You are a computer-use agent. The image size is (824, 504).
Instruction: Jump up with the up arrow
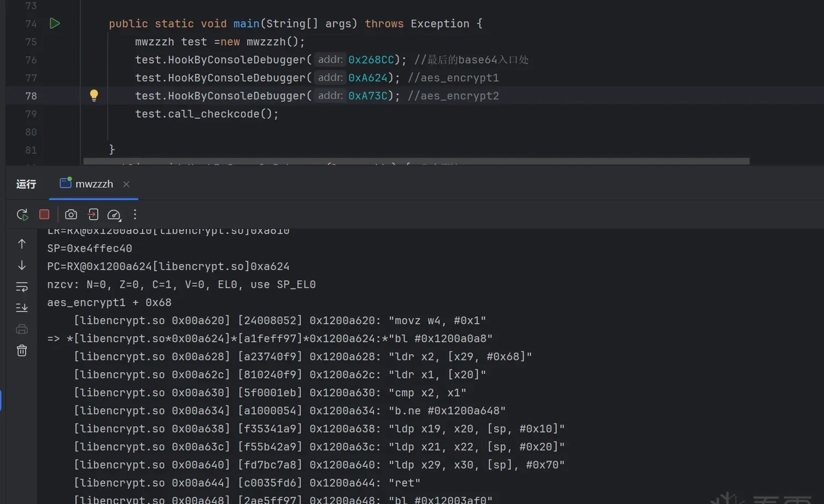point(22,244)
